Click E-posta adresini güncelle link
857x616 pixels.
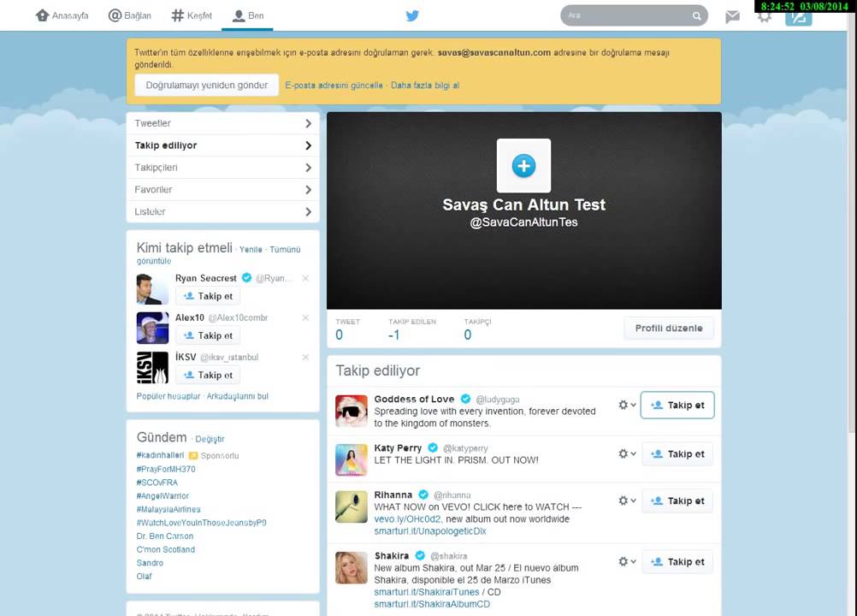[334, 86]
